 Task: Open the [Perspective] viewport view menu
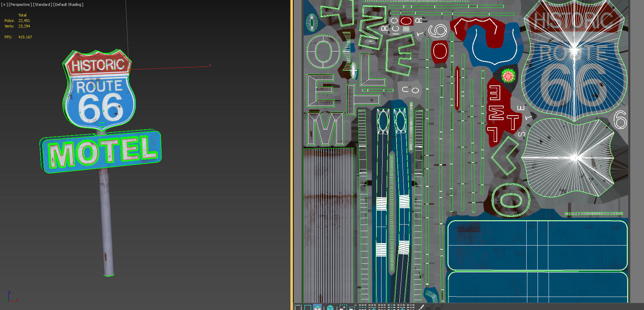[20, 4]
